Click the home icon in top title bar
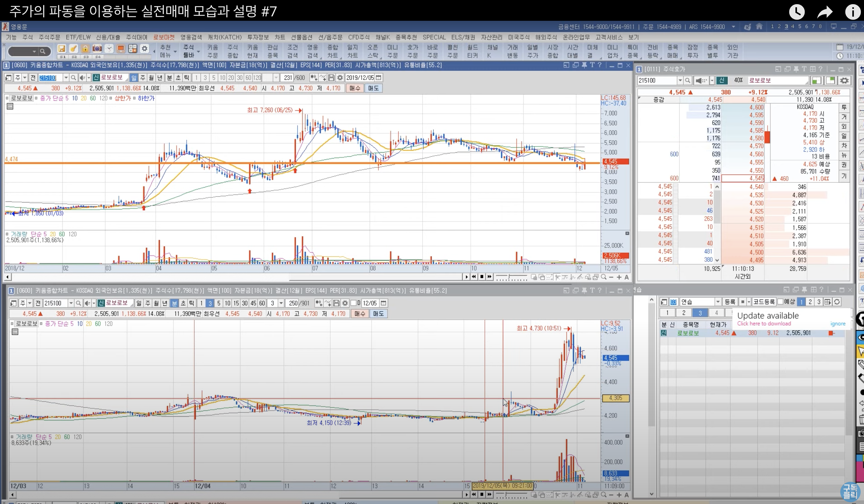 pyautogui.click(x=759, y=26)
